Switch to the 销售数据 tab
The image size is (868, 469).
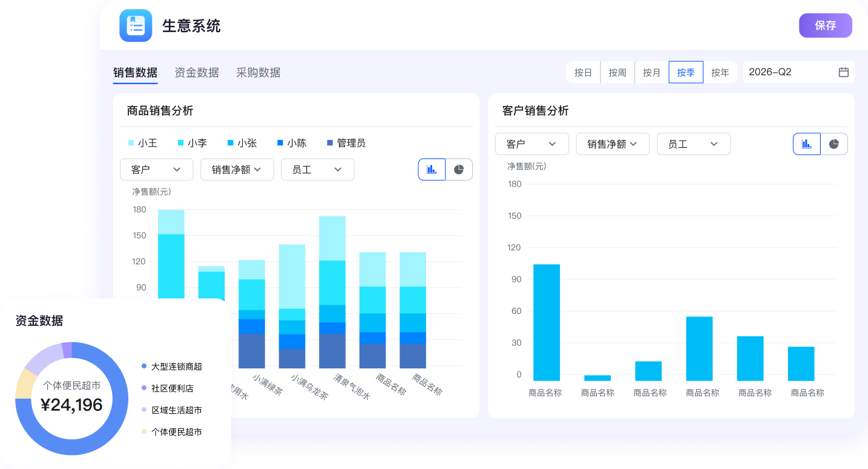(x=135, y=73)
